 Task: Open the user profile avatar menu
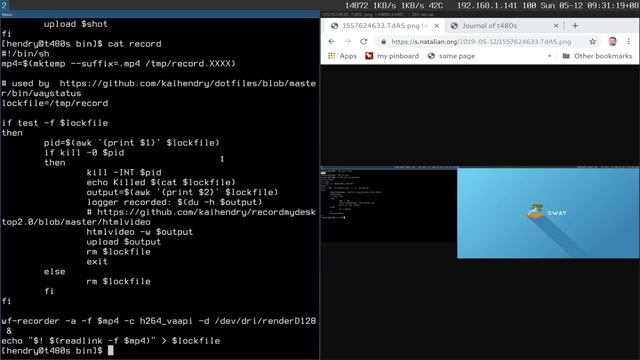pyautogui.click(x=613, y=41)
